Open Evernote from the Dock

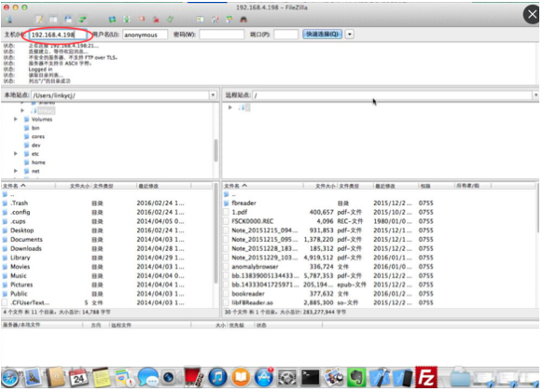pos(356,377)
